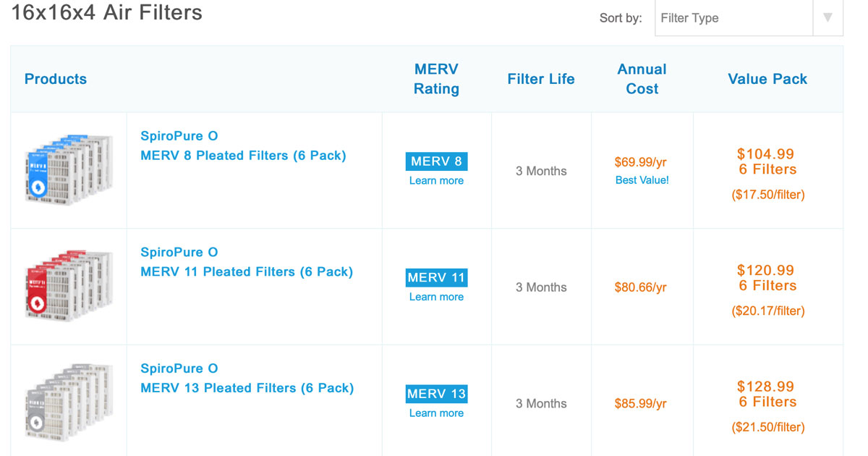The image size is (868, 456).
Task: Click the Best Value! label
Action: [x=642, y=180]
